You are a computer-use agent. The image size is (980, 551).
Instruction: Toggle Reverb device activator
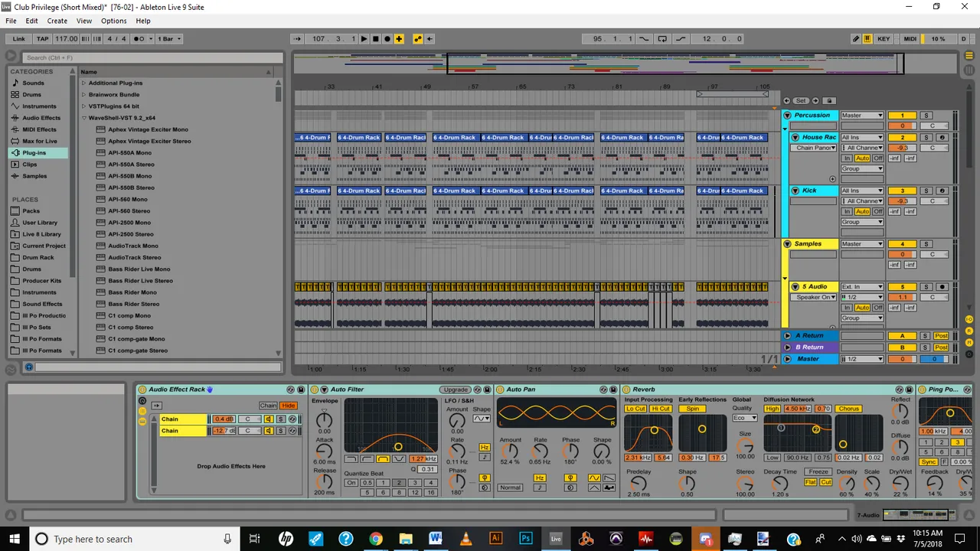pos(626,390)
